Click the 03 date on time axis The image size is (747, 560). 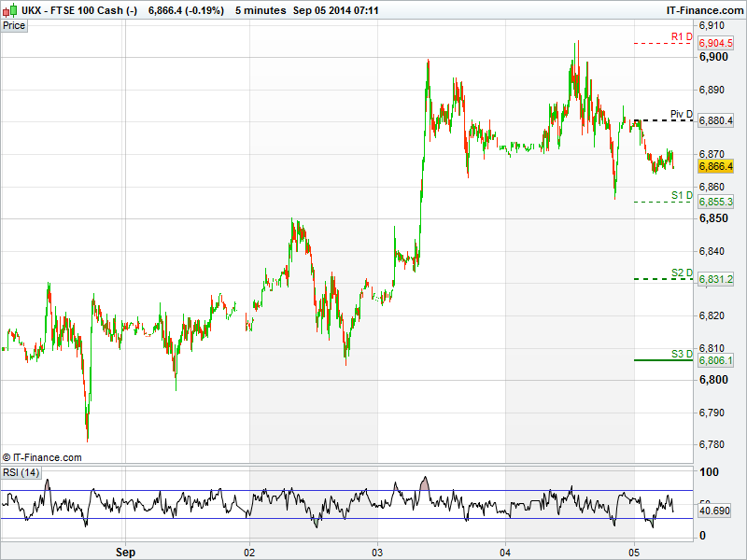(377, 552)
